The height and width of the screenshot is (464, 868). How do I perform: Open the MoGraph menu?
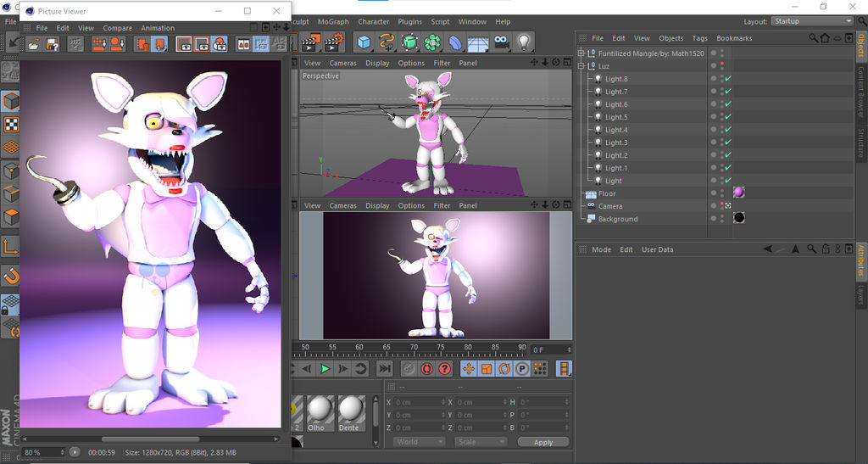pyautogui.click(x=333, y=21)
